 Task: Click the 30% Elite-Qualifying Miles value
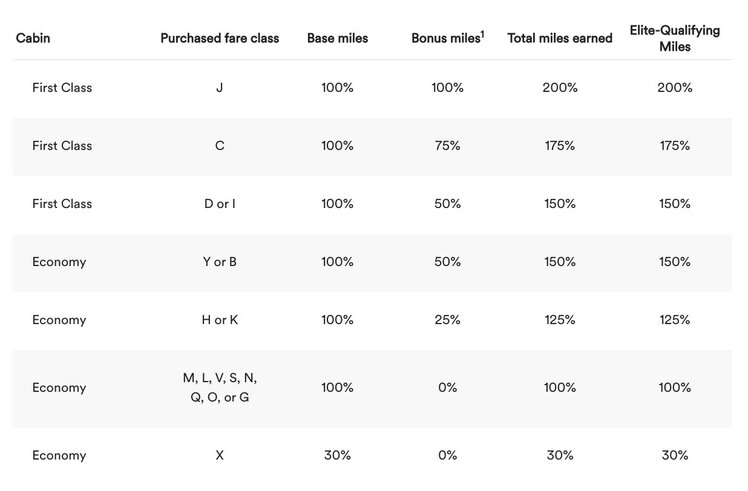(x=675, y=455)
